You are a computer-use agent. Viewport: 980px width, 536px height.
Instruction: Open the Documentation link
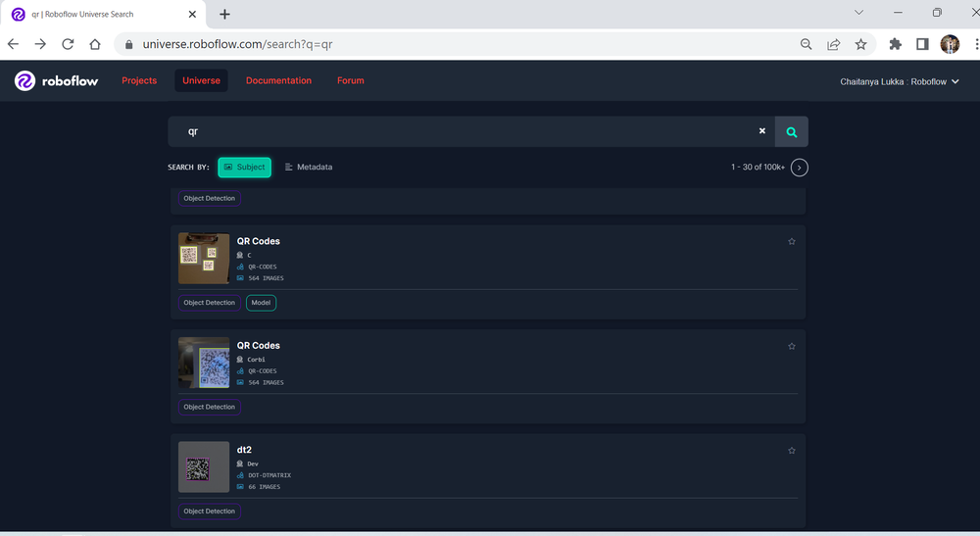278,81
